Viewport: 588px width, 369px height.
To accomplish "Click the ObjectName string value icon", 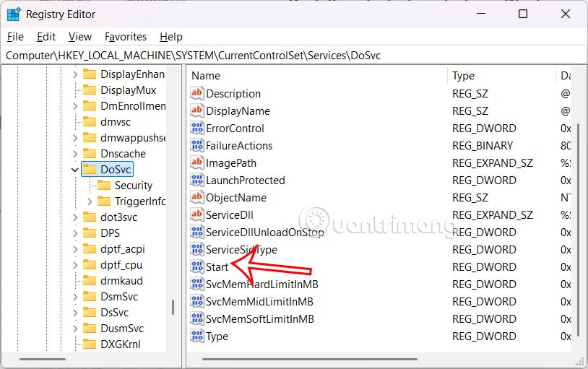I will [197, 198].
